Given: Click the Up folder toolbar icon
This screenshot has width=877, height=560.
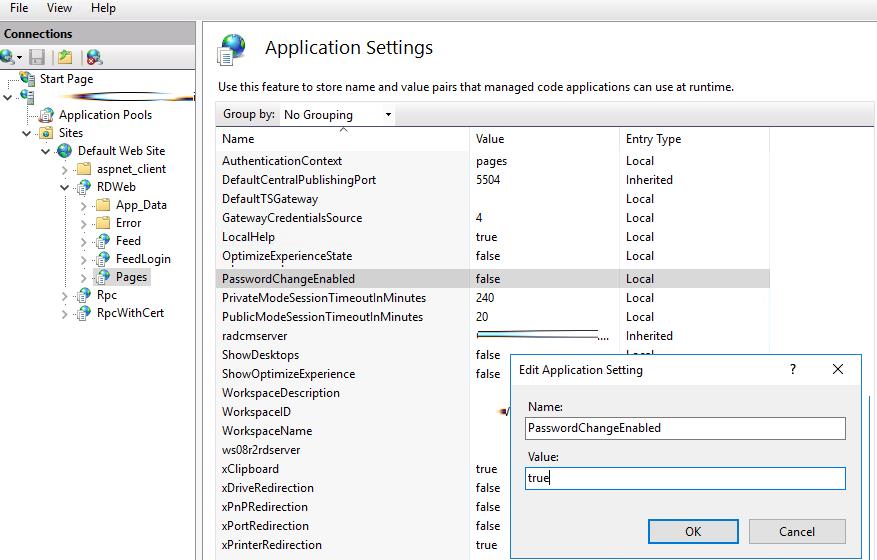Looking at the screenshot, I should [x=65, y=57].
